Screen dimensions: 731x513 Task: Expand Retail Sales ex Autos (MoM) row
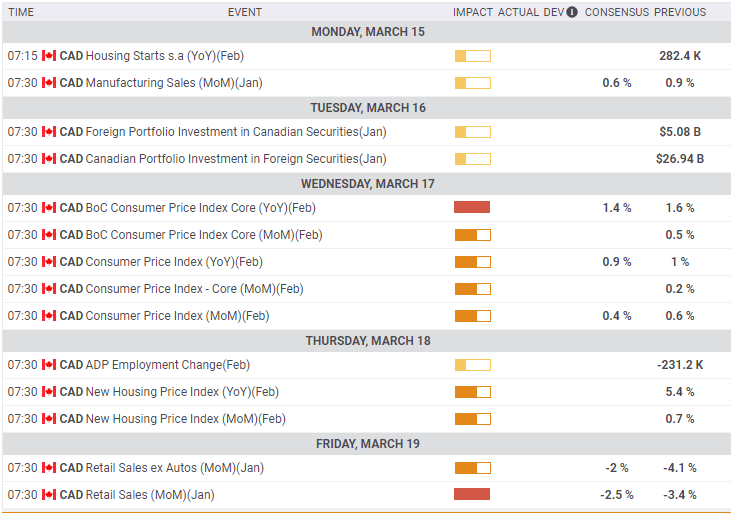(x=175, y=468)
